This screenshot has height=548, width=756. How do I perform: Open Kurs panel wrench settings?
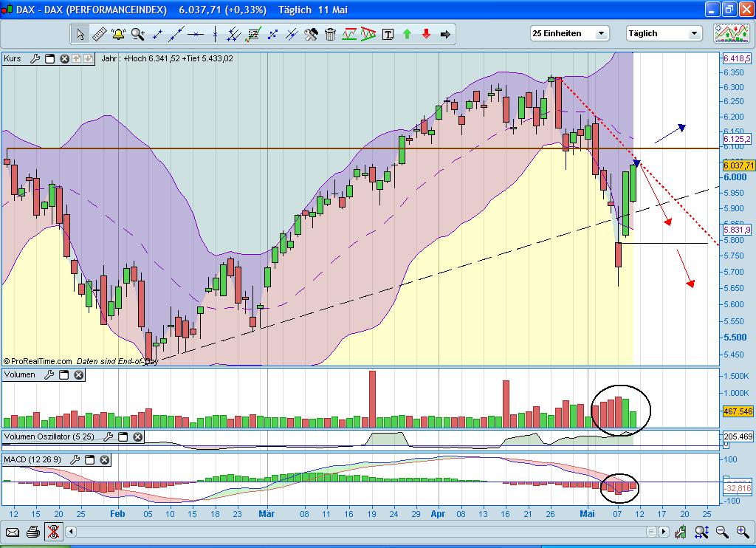point(35,59)
